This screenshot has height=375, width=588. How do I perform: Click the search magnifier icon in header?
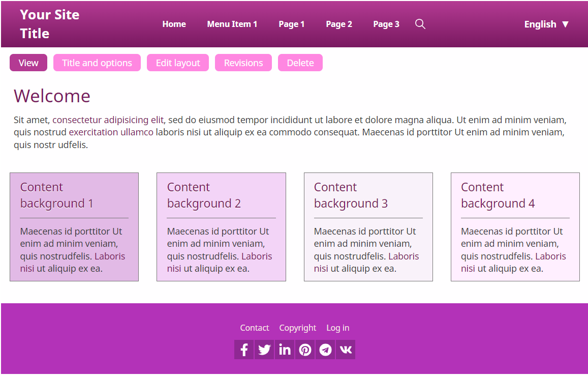pos(420,24)
